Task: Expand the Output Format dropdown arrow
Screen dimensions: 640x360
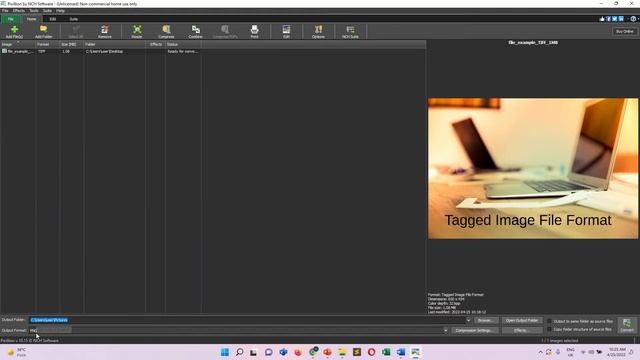Action: pos(445,330)
